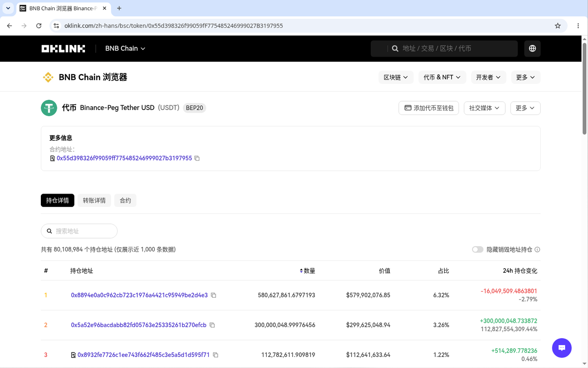Switch to the 合约 tab
The height and width of the screenshot is (368, 588).
125,201
